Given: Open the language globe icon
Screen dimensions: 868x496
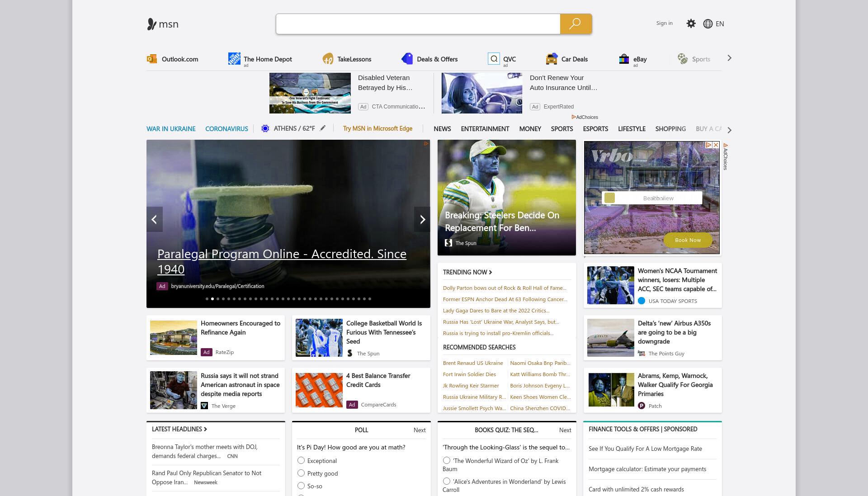Looking at the screenshot, I should pyautogui.click(x=708, y=24).
